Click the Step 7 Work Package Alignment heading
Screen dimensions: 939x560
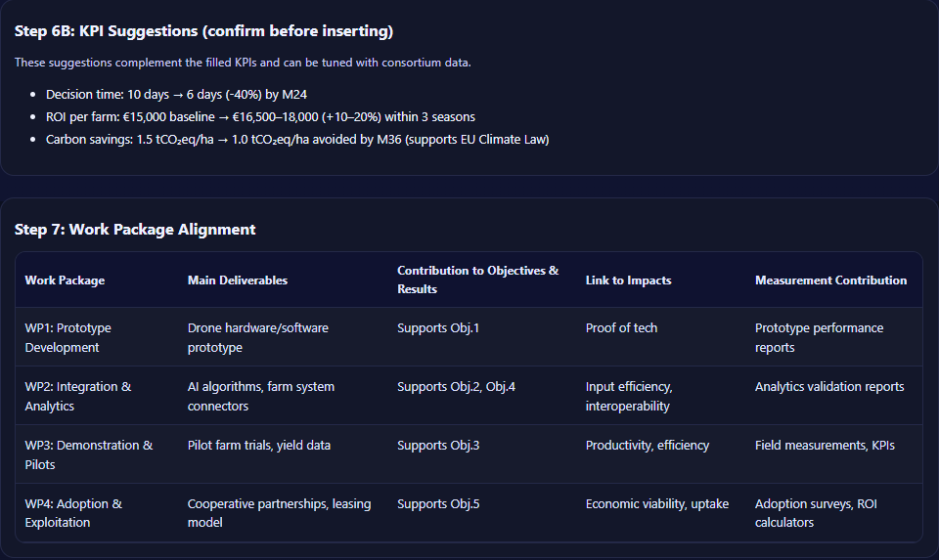click(135, 230)
